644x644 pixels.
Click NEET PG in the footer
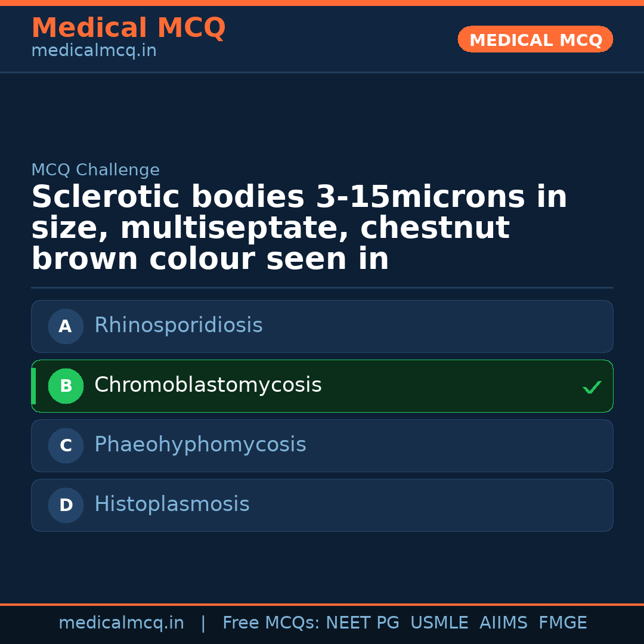click(363, 623)
